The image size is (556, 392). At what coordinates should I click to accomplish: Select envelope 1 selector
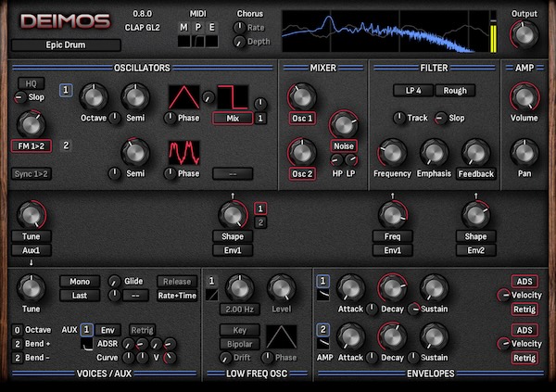[322, 282]
